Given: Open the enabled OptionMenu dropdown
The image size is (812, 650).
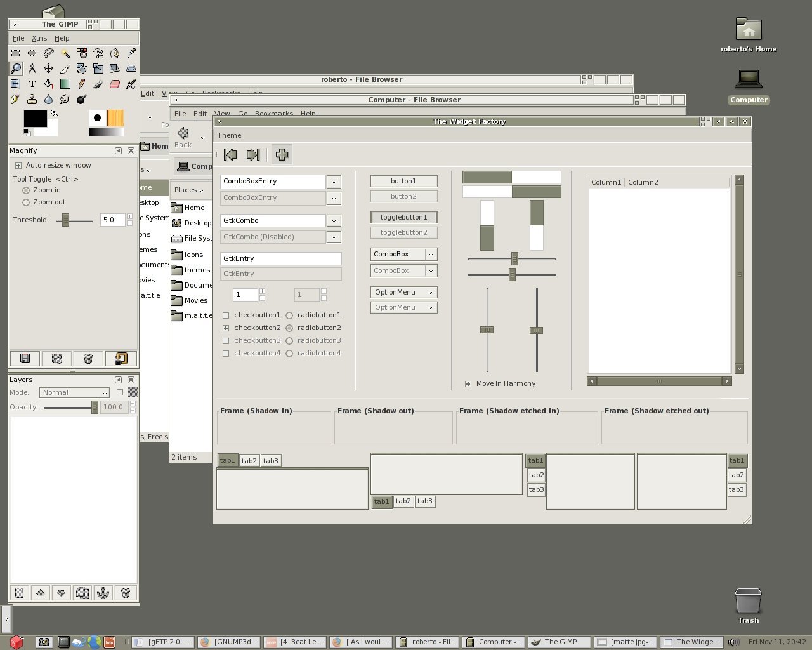Looking at the screenshot, I should [x=403, y=292].
